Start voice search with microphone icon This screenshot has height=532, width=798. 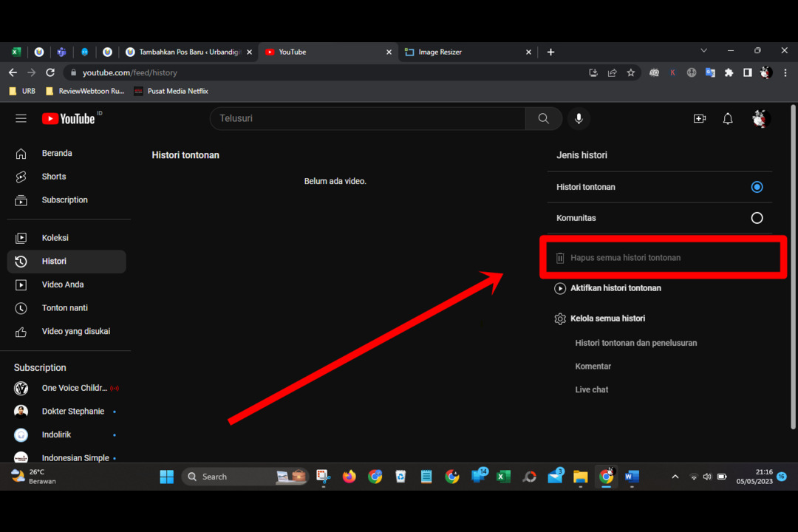click(x=579, y=119)
